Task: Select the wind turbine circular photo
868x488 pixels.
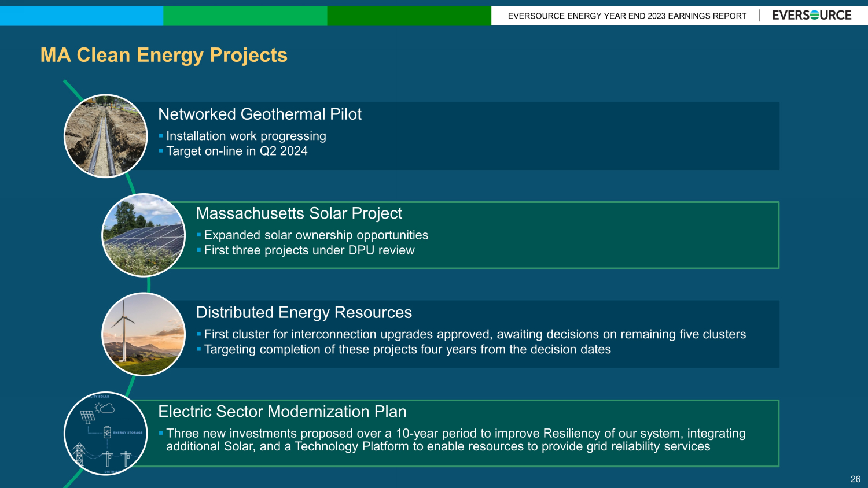Action: click(144, 334)
